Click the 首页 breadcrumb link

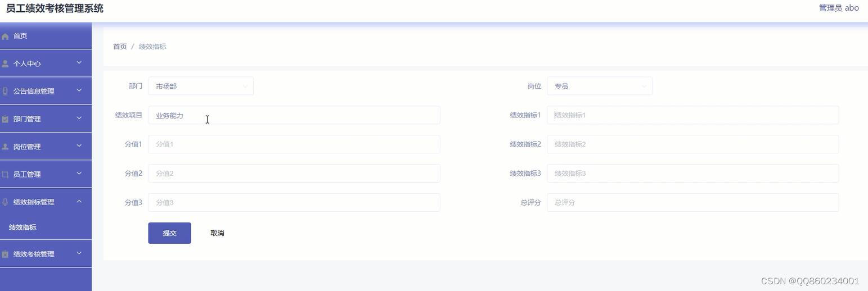(x=120, y=47)
